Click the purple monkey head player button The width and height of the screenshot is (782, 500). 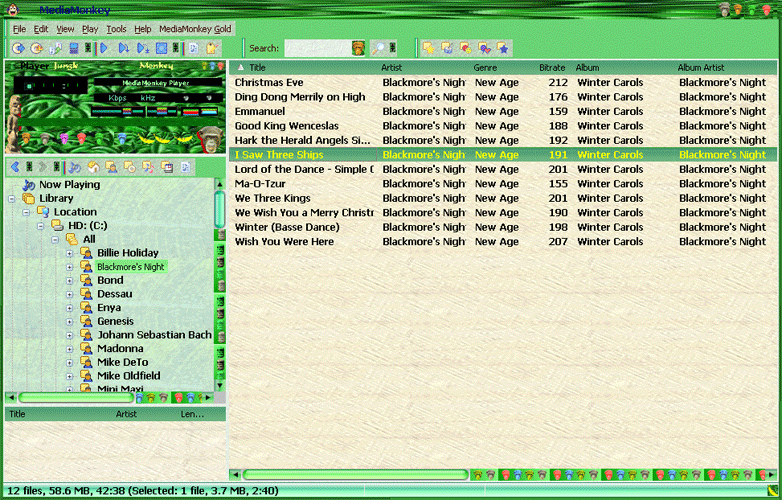click(x=64, y=138)
